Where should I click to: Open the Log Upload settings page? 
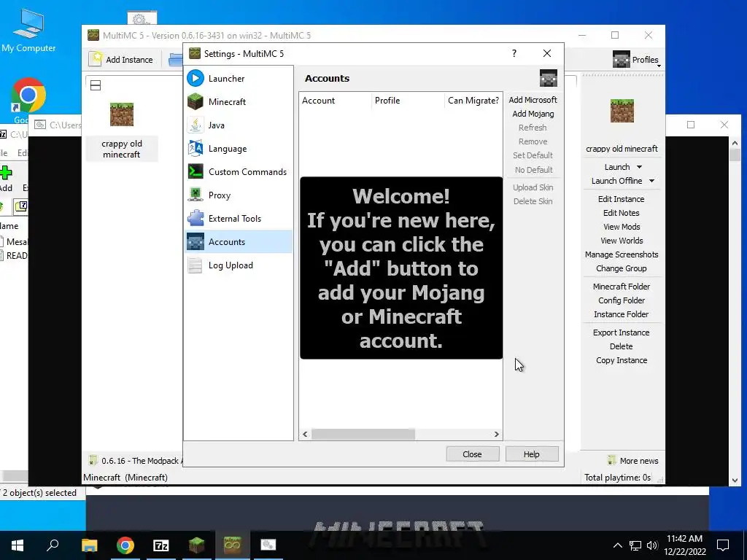tap(239, 265)
